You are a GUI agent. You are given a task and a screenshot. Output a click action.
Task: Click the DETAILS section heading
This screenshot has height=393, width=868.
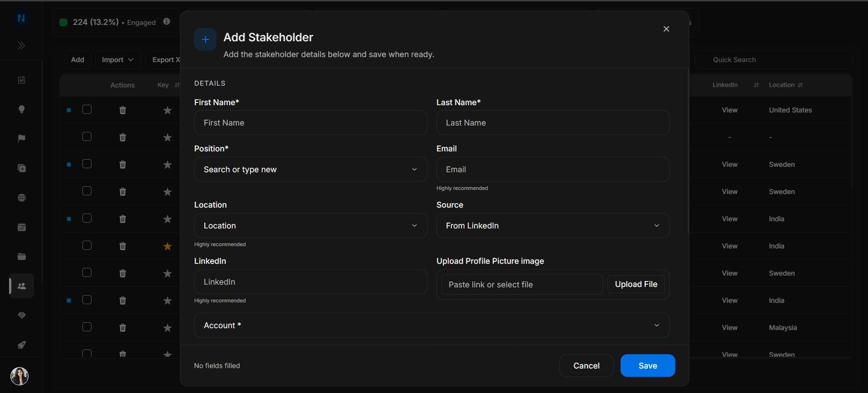210,83
